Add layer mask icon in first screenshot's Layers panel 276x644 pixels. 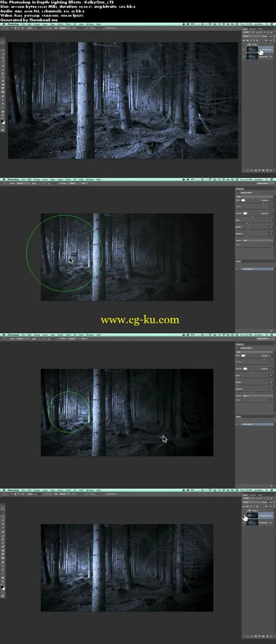point(256,170)
